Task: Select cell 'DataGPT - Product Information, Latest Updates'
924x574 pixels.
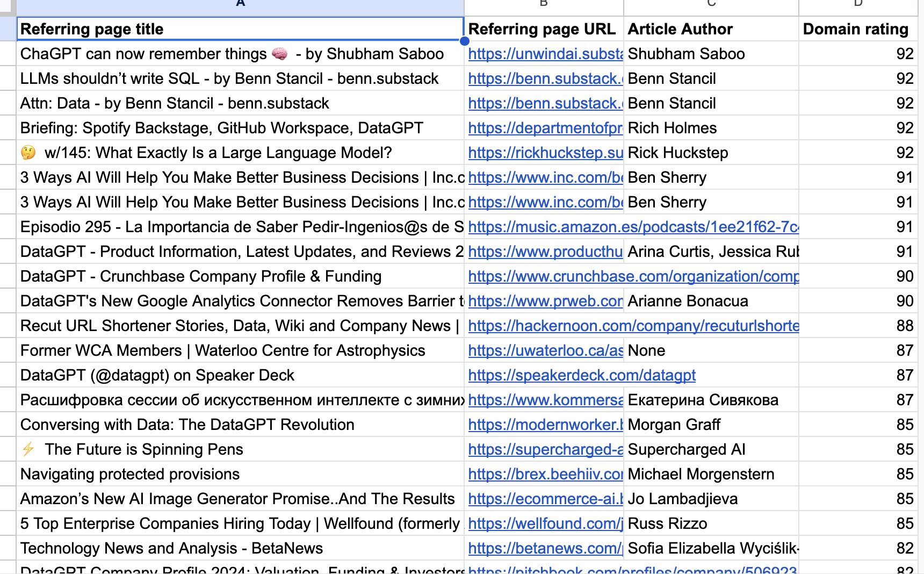Action: click(x=240, y=252)
